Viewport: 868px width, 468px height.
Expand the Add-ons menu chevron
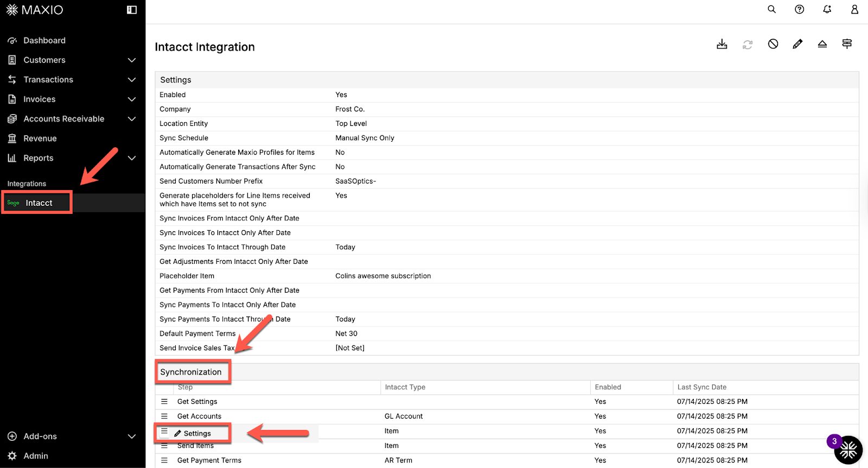(x=131, y=437)
